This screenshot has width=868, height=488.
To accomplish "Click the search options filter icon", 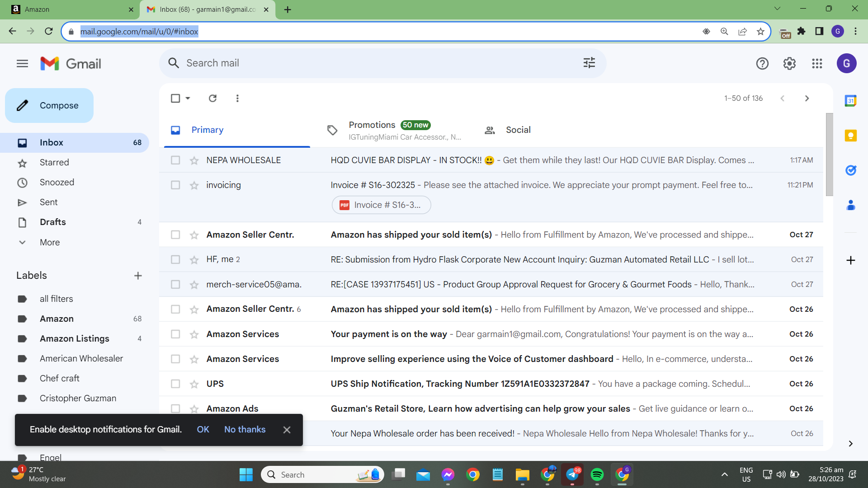I will point(589,63).
